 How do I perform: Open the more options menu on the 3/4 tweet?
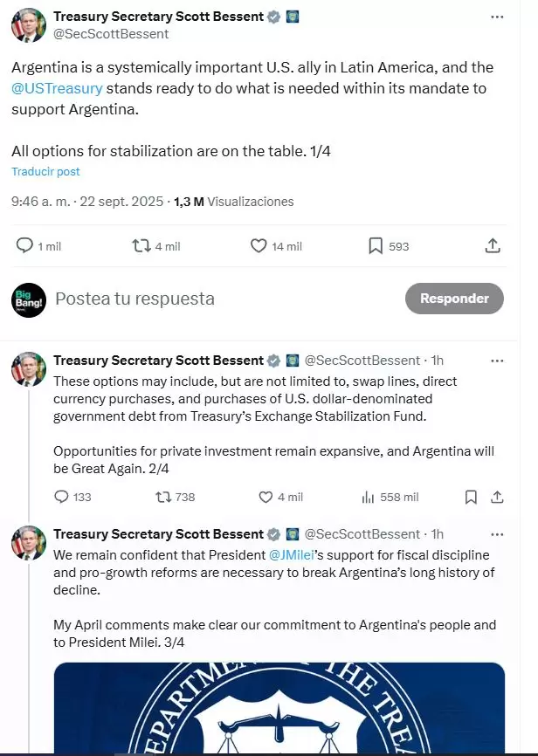tap(497, 533)
